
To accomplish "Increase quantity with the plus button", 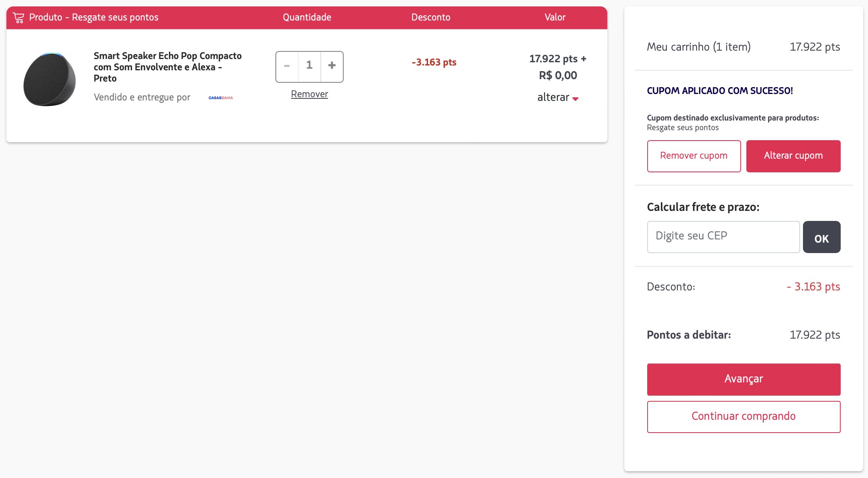I will pos(332,66).
